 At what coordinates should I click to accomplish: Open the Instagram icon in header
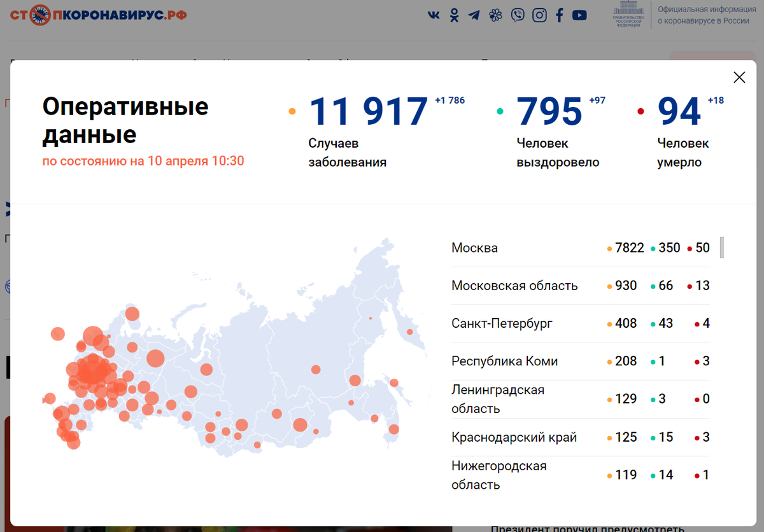(539, 15)
